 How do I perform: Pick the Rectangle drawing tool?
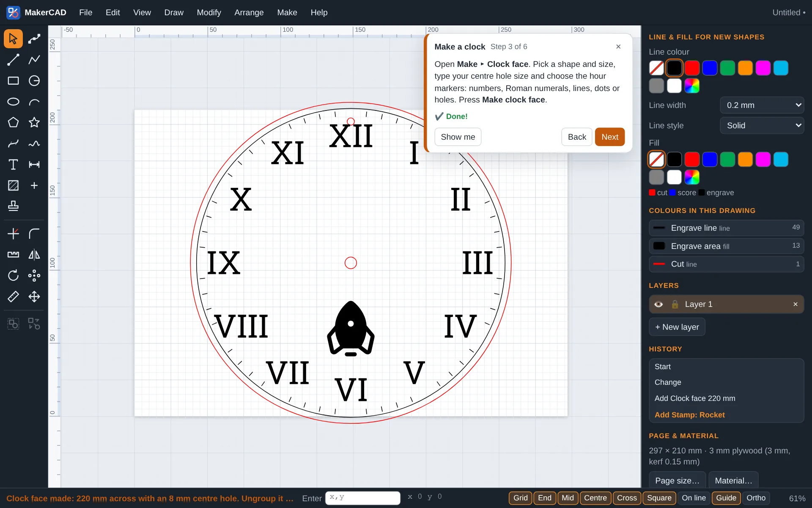13,81
